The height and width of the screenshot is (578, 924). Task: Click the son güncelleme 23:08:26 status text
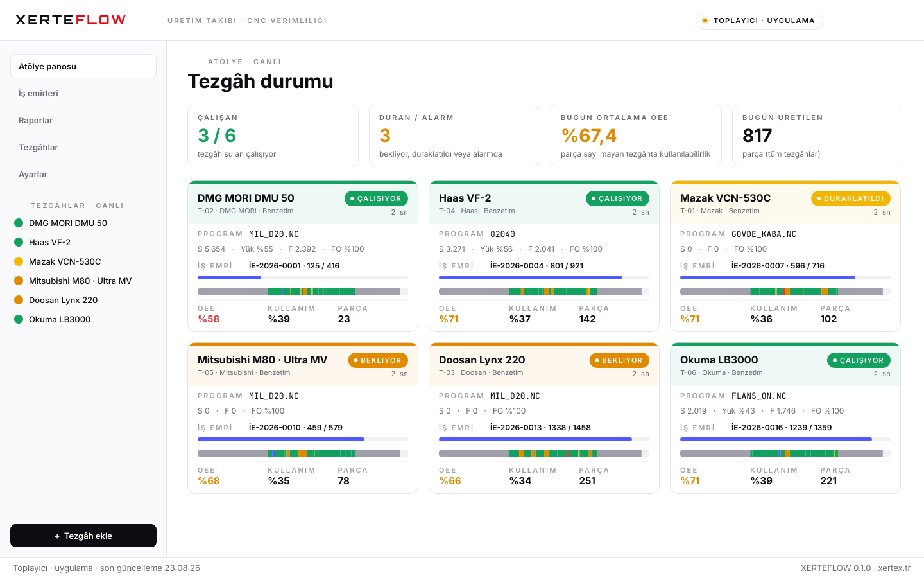[x=150, y=568]
